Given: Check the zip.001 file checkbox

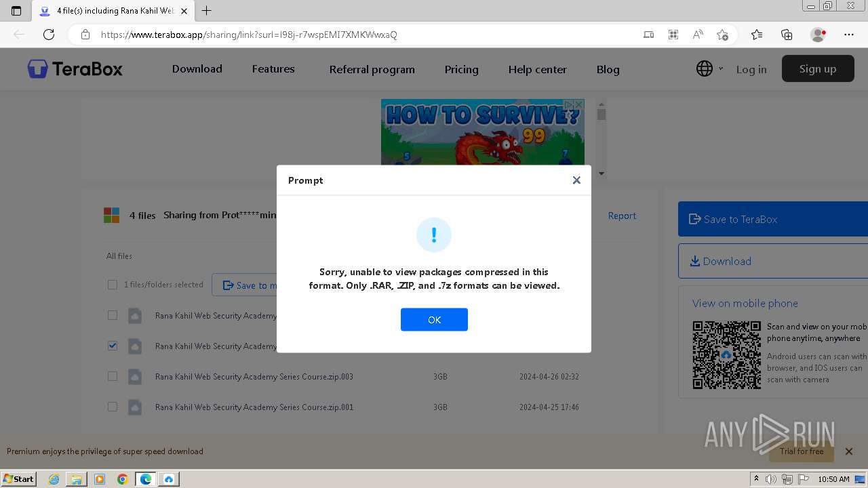Looking at the screenshot, I should coord(113,407).
